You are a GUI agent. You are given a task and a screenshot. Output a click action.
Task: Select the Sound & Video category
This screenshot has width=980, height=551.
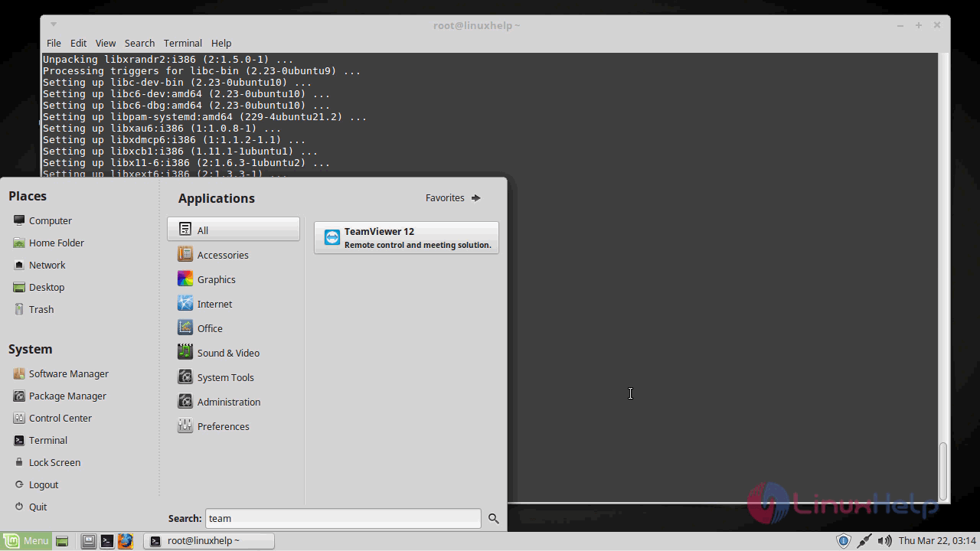point(234,353)
